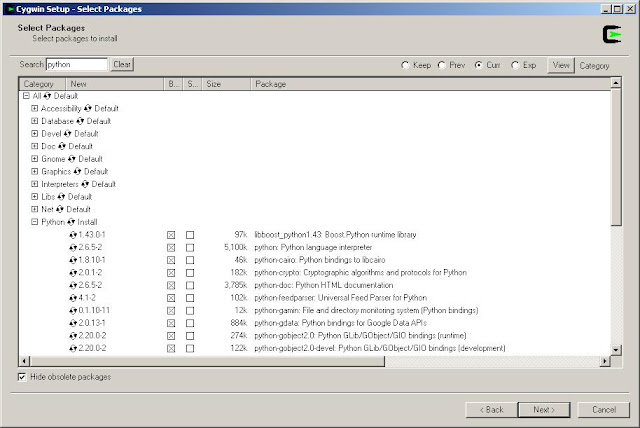The image size is (640, 428).
Task: Click the New column header
Action: (x=115, y=84)
